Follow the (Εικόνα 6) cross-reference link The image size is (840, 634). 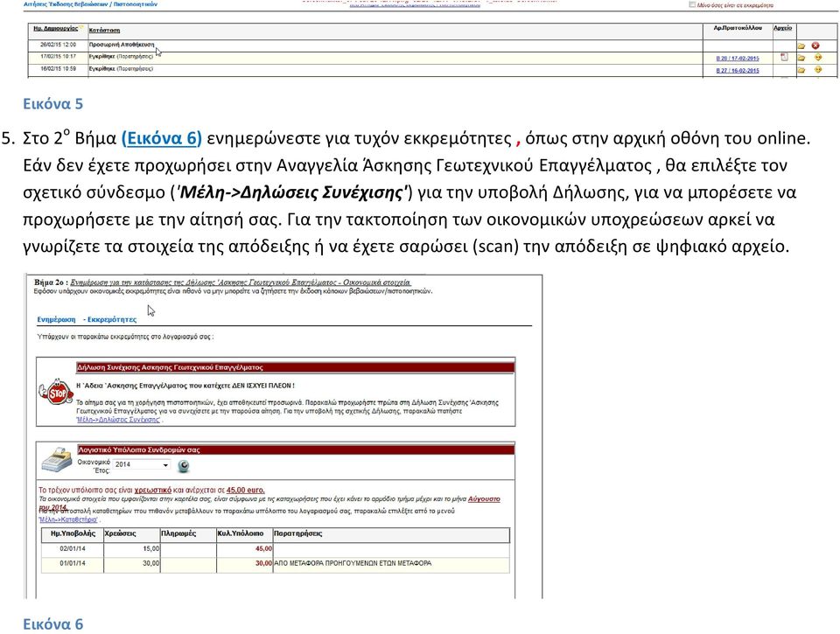pyautogui.click(x=162, y=139)
